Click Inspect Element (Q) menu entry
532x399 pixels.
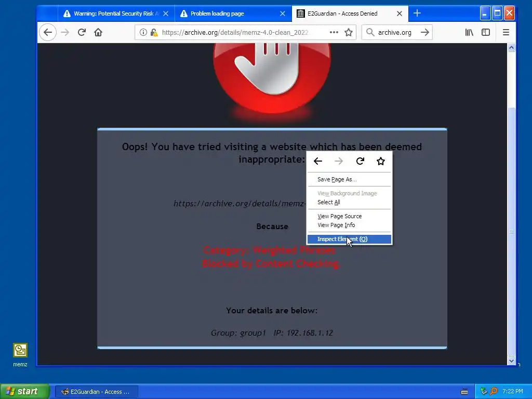point(349,239)
